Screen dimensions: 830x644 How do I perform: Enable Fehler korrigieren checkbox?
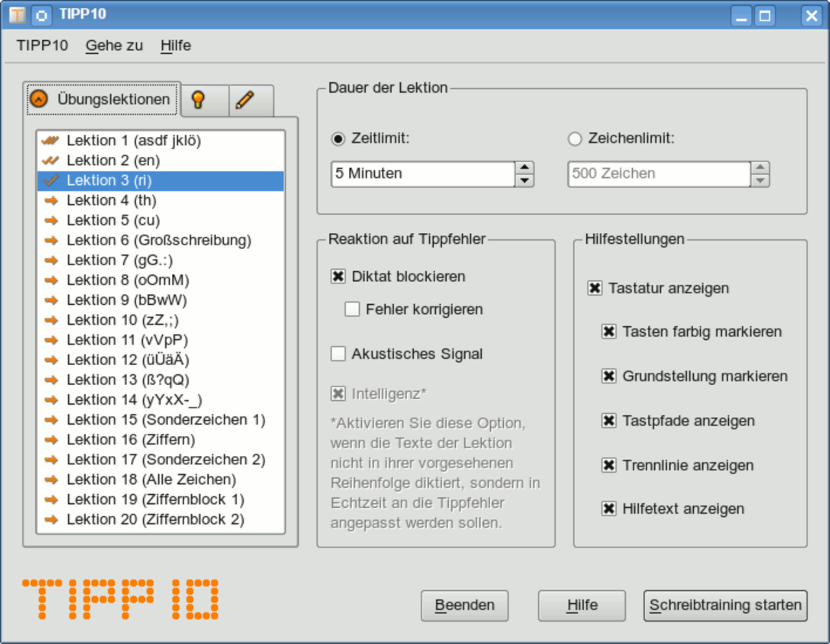(352, 309)
